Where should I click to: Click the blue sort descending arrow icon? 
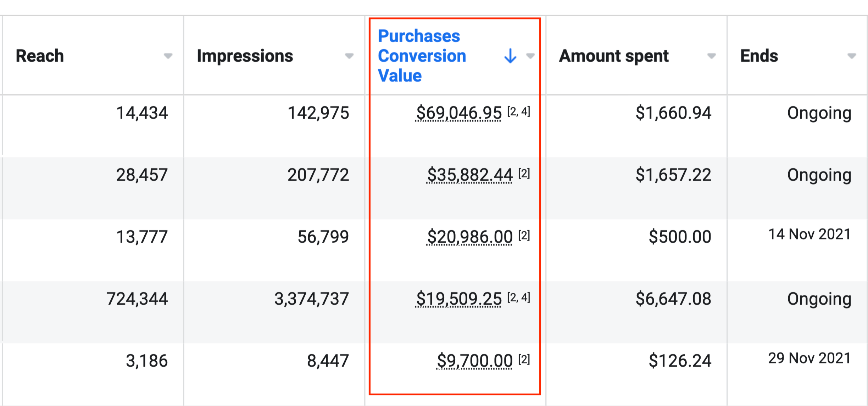click(510, 56)
